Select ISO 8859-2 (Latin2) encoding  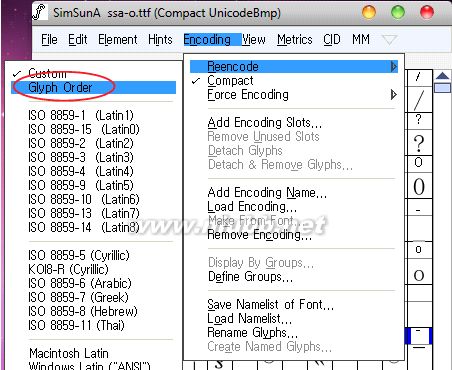(x=81, y=144)
